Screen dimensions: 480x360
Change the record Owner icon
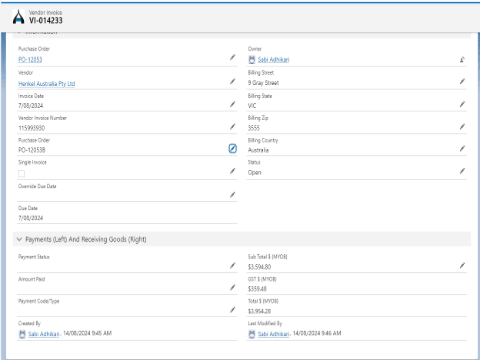pyautogui.click(x=462, y=60)
